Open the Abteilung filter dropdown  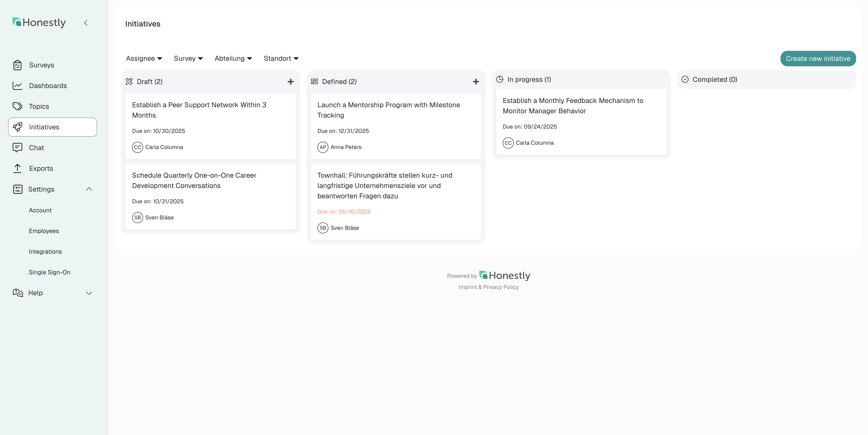(233, 58)
